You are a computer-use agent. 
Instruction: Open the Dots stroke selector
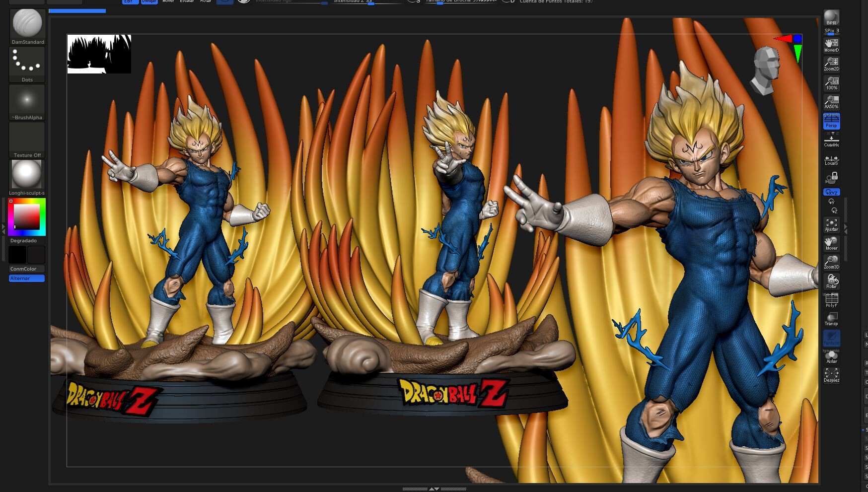tap(27, 61)
